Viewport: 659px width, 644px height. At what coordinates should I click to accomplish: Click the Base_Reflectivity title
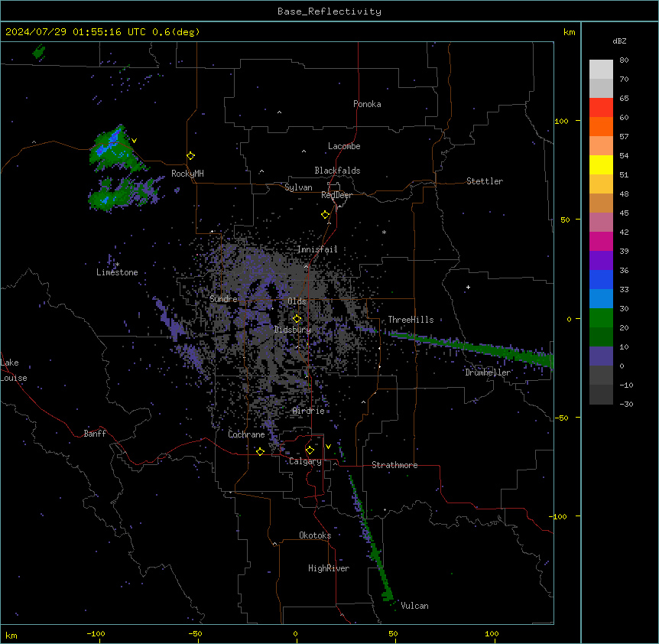tap(329, 11)
